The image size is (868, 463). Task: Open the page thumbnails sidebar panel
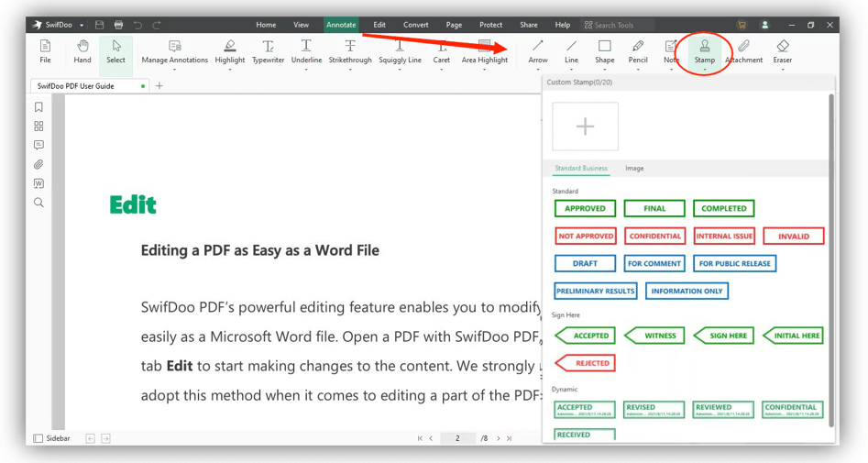point(38,127)
